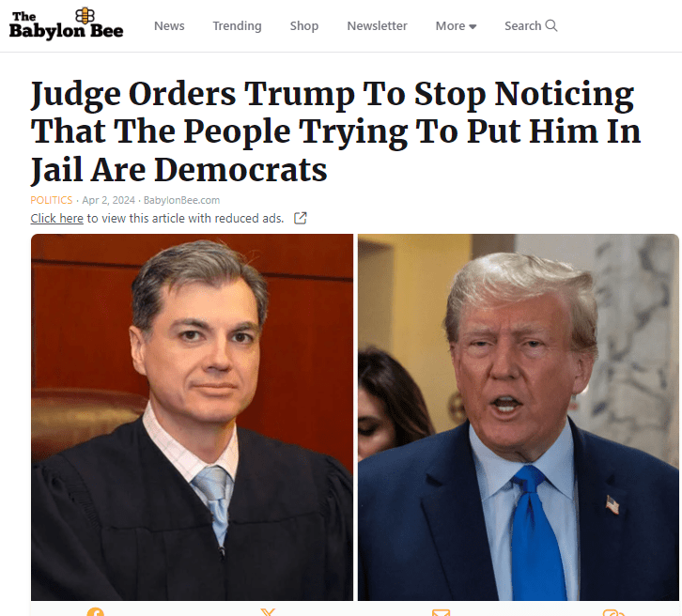Follow the 'Click here' reduced ads link
682x616 pixels.
coord(57,218)
